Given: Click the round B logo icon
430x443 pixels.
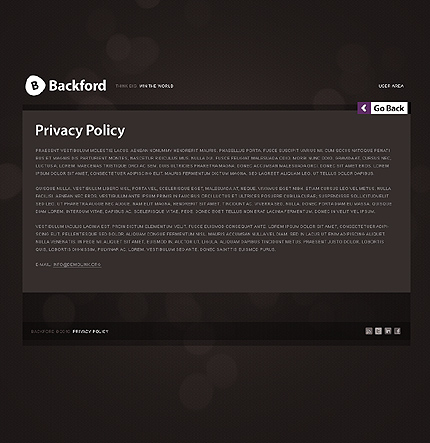Looking at the screenshot, I should coord(35,85).
